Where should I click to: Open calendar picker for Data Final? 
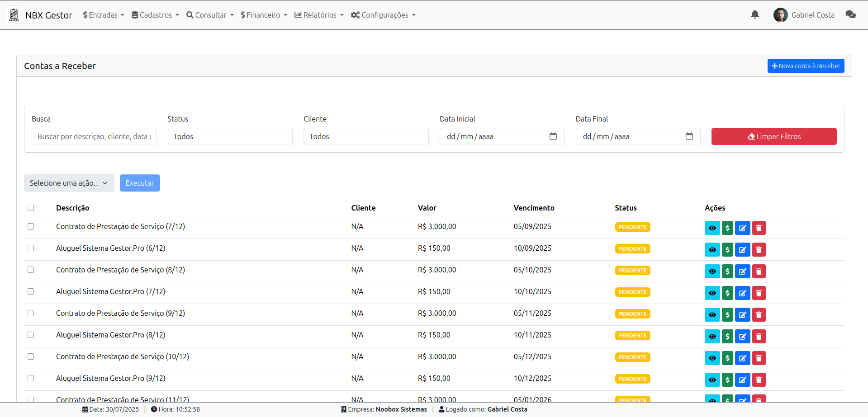click(689, 136)
